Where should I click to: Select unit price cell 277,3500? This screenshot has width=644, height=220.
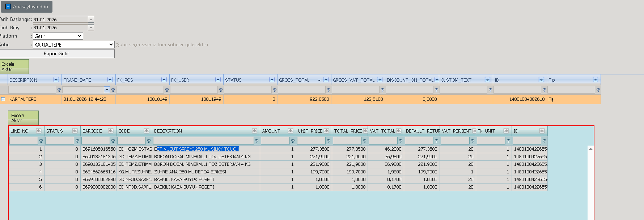click(314, 149)
